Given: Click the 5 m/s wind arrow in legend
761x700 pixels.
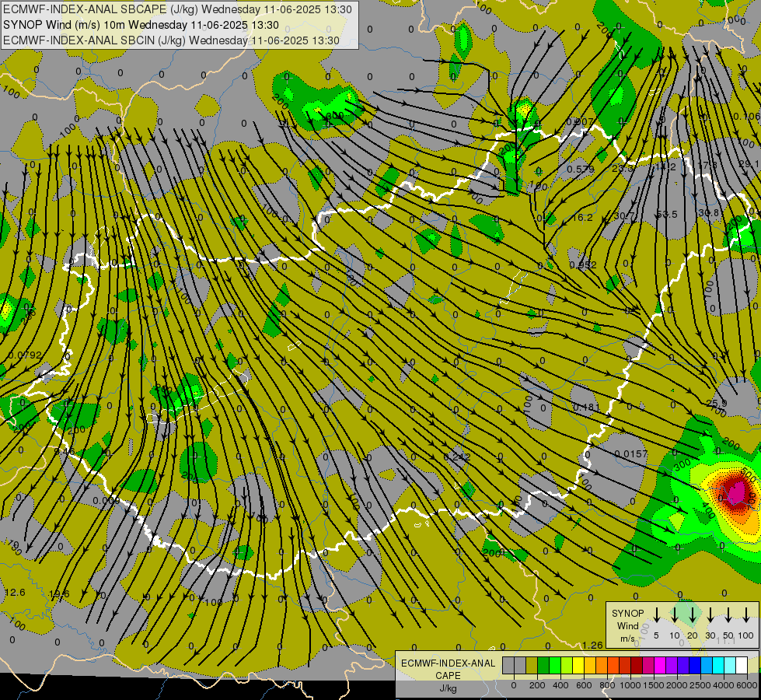Looking at the screenshot, I should [x=656, y=615].
